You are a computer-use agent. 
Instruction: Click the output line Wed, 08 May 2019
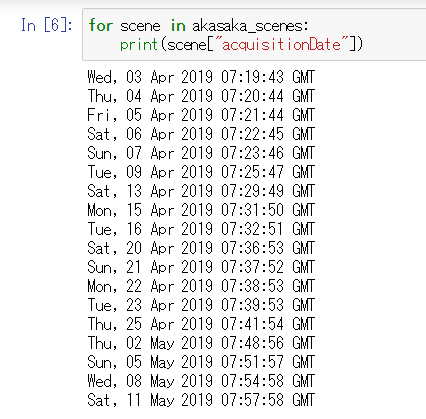point(201,381)
